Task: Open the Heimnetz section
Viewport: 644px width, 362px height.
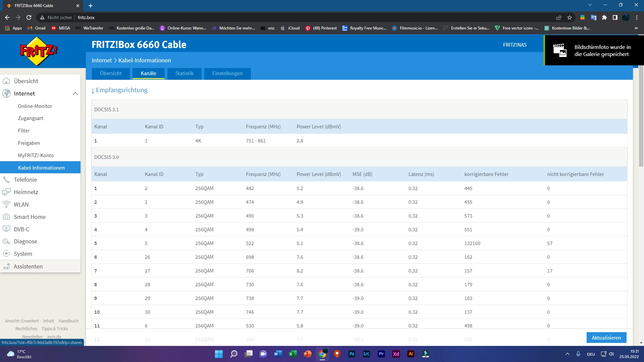Action: (26, 192)
